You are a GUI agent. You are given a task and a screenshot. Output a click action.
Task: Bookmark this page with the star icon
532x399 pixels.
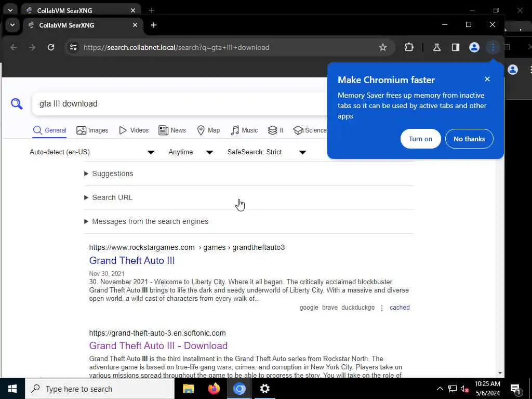[383, 47]
